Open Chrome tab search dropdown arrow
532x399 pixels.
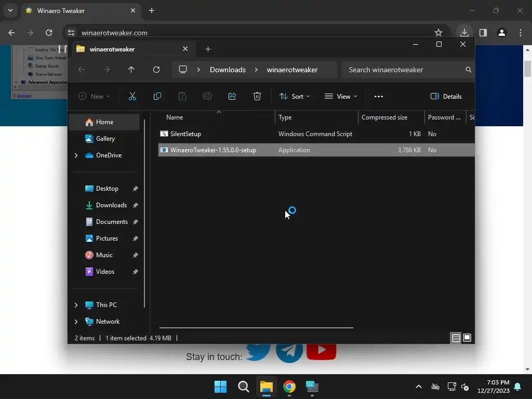click(10, 10)
